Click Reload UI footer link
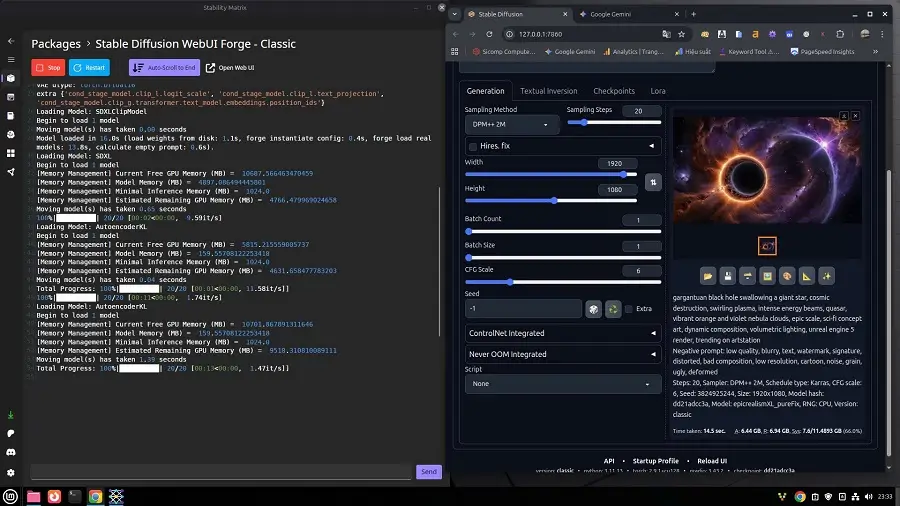The width and height of the screenshot is (900, 506). point(712,461)
